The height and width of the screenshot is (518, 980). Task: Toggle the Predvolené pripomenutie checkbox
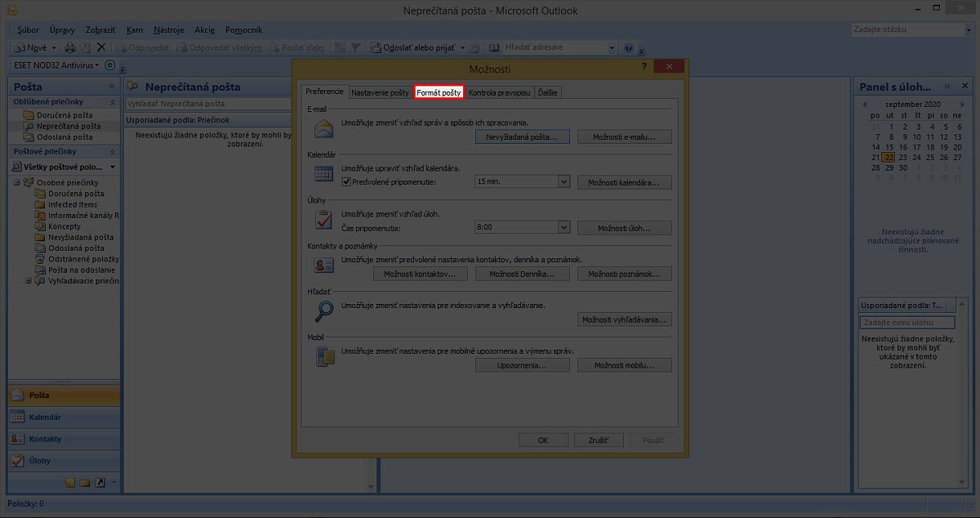[346, 182]
